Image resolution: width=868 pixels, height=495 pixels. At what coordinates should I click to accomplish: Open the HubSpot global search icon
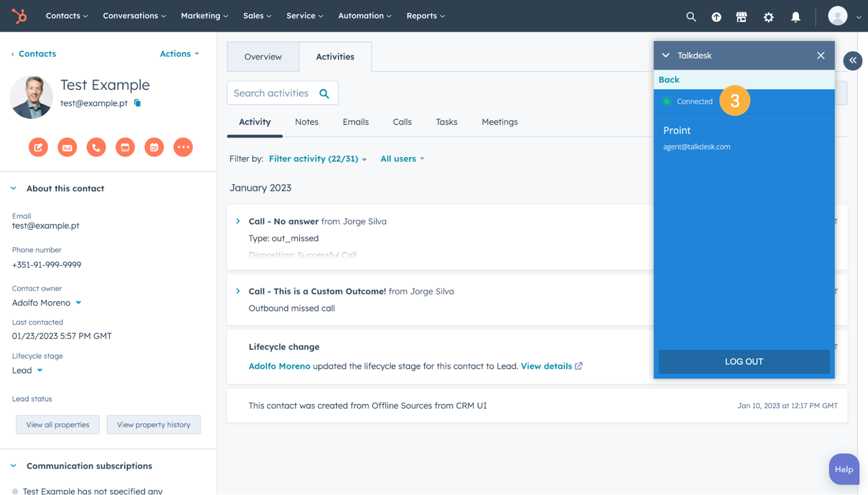click(x=691, y=17)
